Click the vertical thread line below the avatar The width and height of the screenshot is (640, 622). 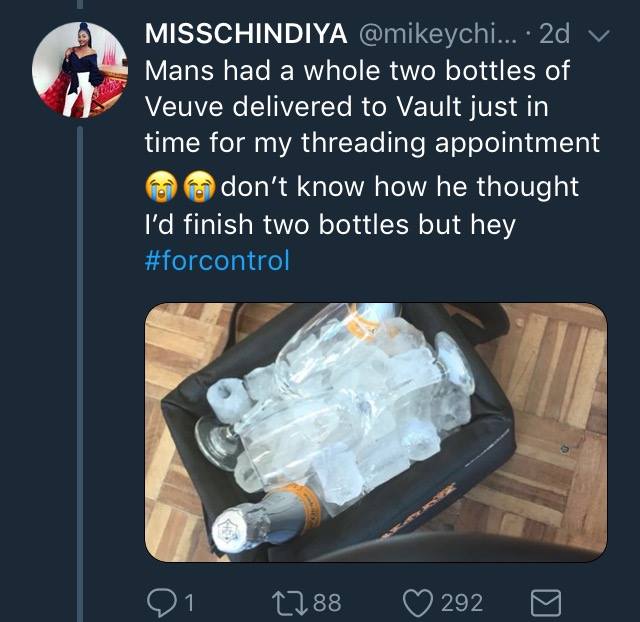[x=80, y=373]
